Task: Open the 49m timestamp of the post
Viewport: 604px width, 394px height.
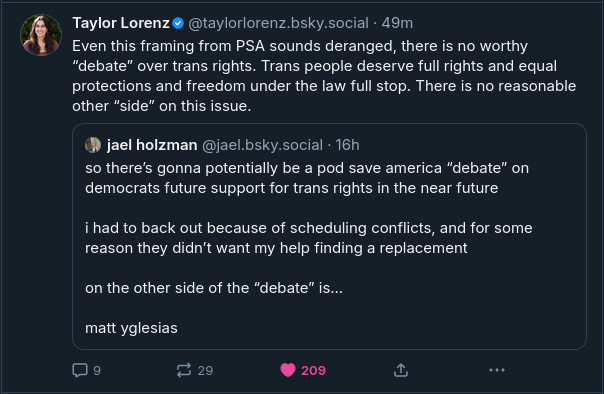Action: 397,23
